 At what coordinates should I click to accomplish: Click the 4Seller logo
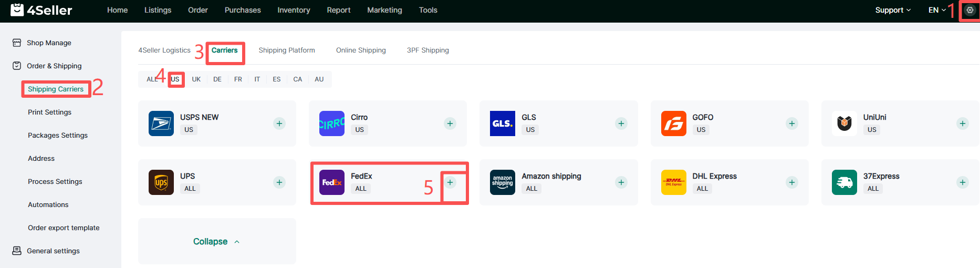coord(41,10)
